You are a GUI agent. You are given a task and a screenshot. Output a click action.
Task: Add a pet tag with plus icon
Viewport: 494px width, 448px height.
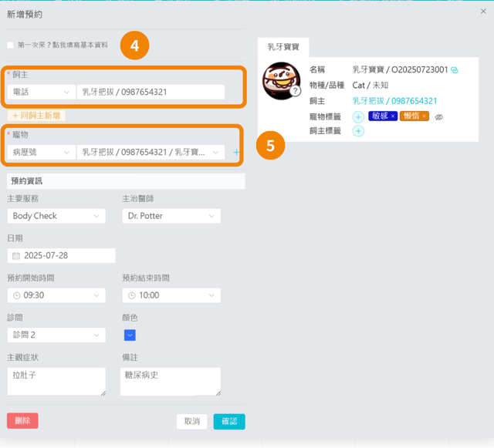pos(358,116)
